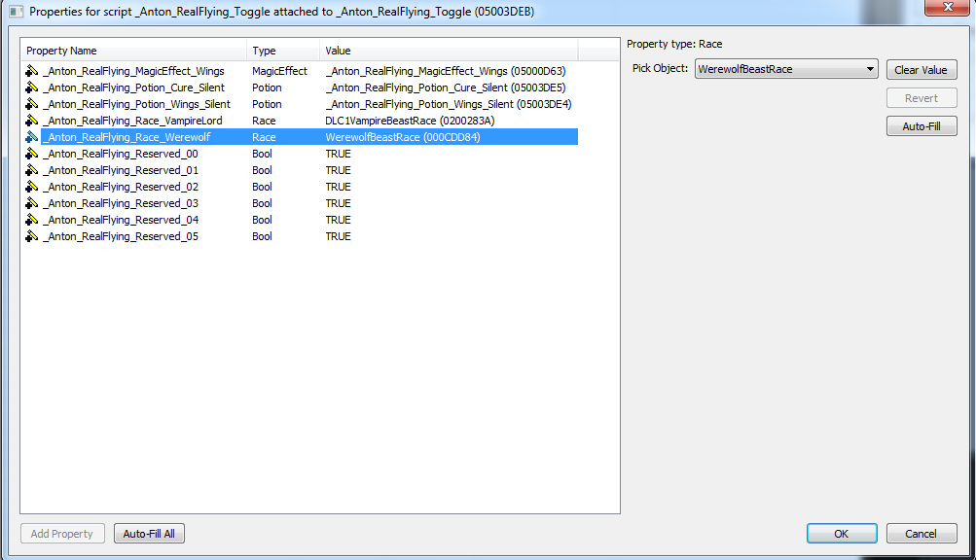Click the property icon beside _Anton_RealFlying_Reserved_01
This screenshot has width=976, height=560.
click(32, 170)
